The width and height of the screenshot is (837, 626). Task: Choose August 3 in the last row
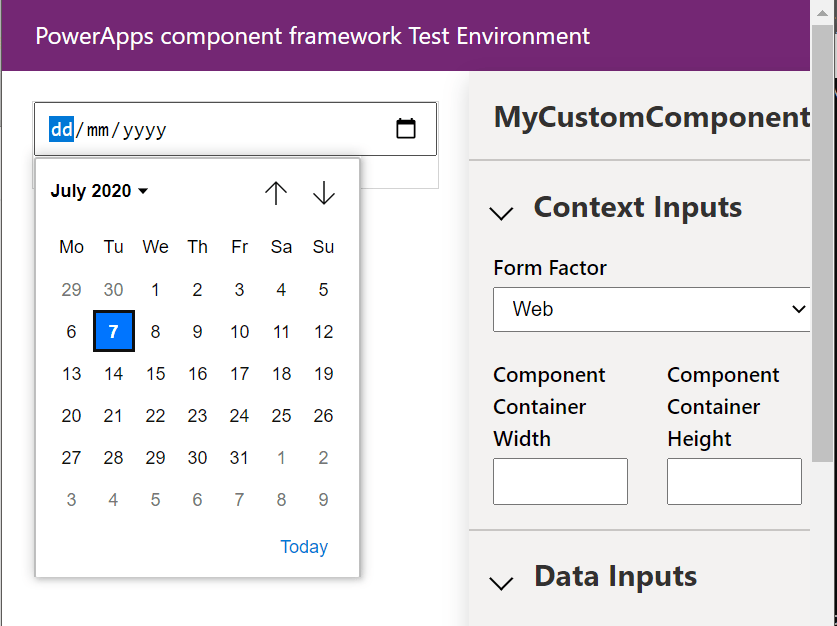pyautogui.click(x=72, y=500)
